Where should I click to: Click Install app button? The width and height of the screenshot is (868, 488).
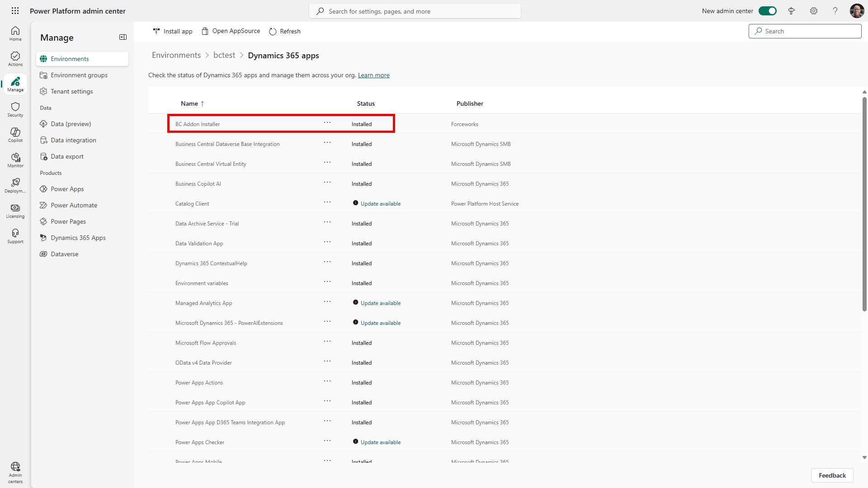pyautogui.click(x=173, y=31)
